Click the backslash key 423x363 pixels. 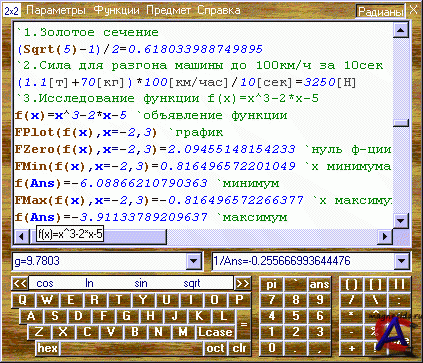pyautogui.click(x=375, y=300)
